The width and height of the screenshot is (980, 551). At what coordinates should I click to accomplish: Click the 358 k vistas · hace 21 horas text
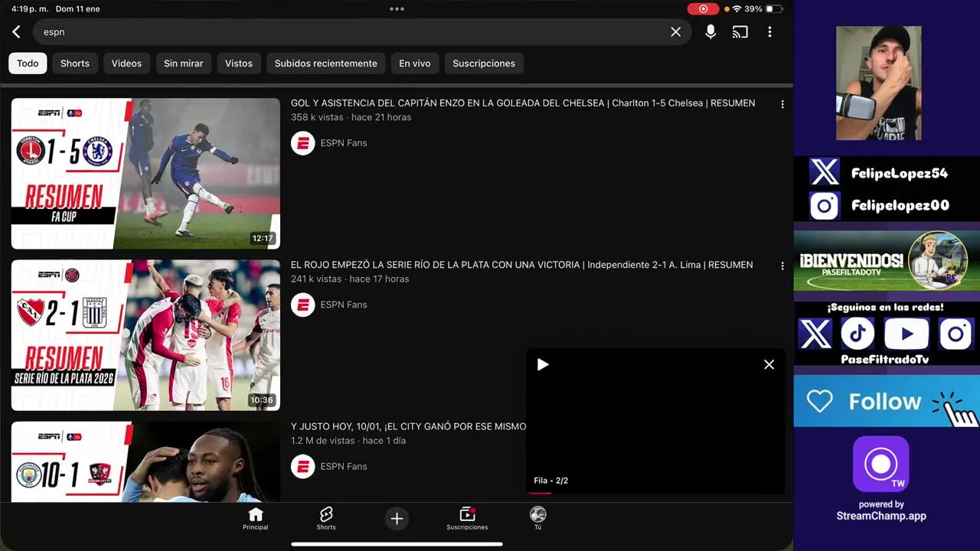351,117
